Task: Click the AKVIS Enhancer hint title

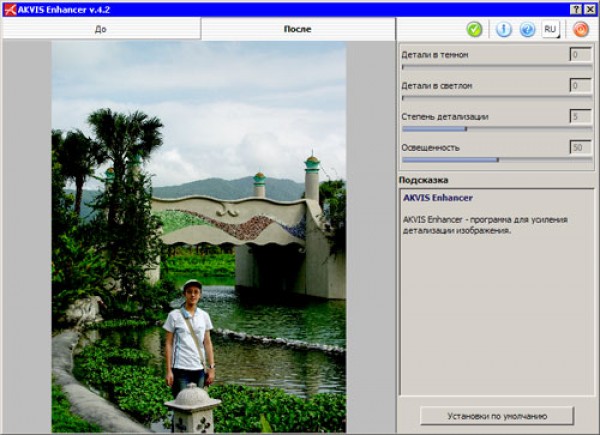Action: (x=438, y=198)
